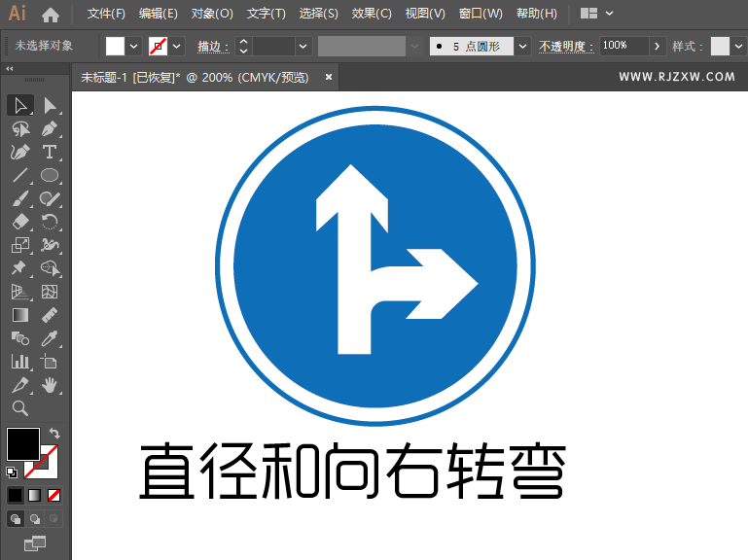Open the change screen mode button
Viewport: 748px width, 560px height.
pyautogui.click(x=35, y=542)
